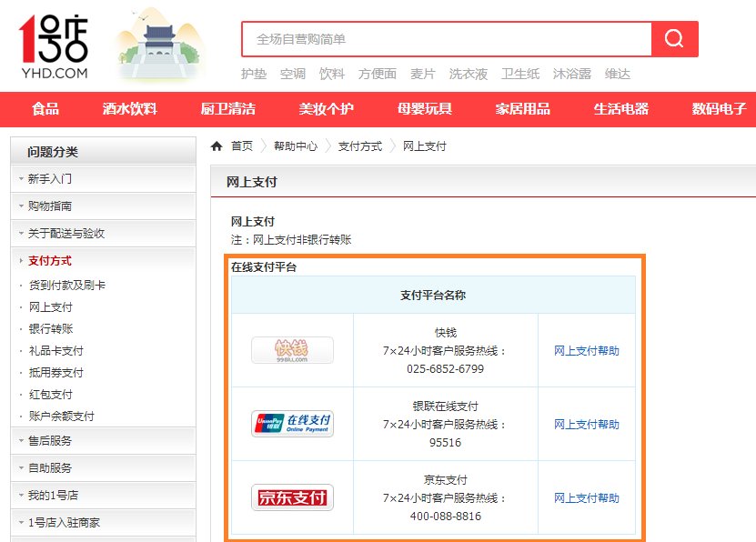756x542 pixels.
Task: Select the 快钱 99bill payment logo
Action: click(292, 349)
